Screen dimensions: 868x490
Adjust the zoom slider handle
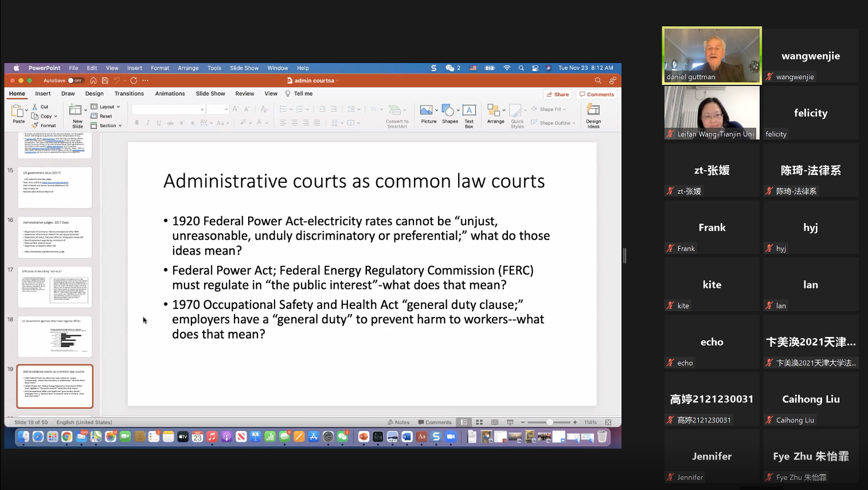coord(549,422)
